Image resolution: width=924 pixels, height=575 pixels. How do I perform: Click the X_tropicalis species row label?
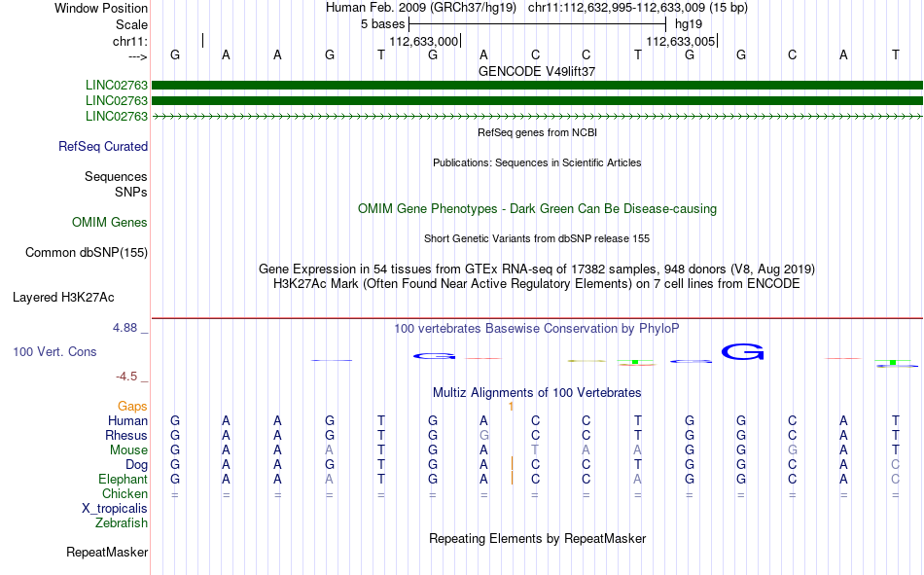pos(115,509)
